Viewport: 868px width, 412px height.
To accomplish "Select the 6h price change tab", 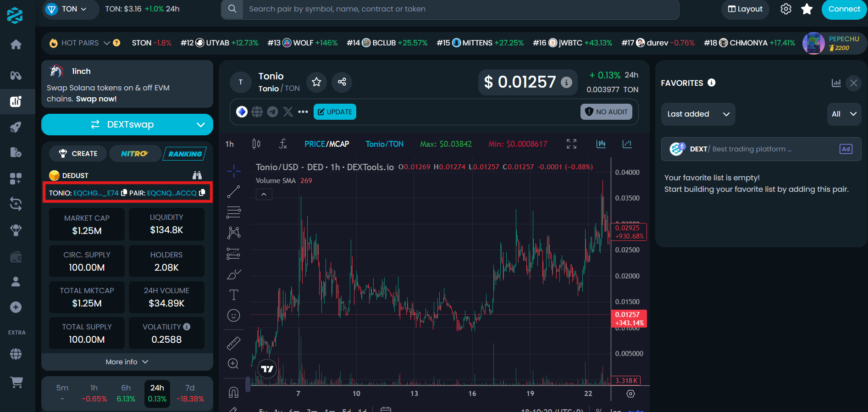I will [x=126, y=393].
